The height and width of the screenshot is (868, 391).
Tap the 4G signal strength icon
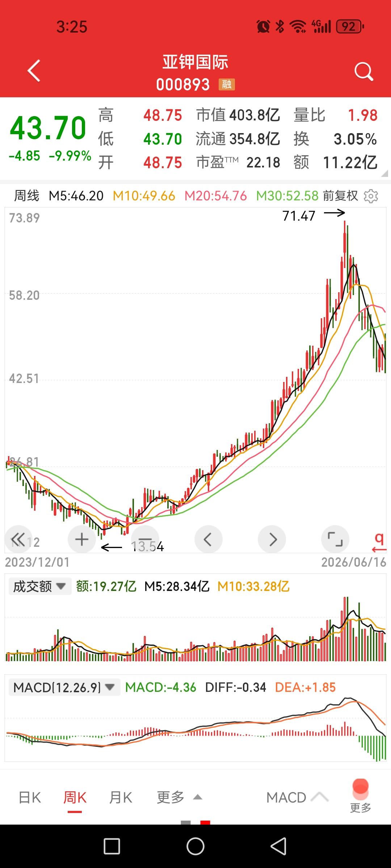[x=321, y=26]
